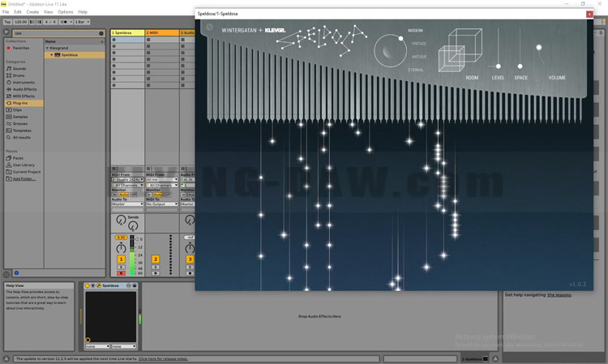The width and height of the screenshot is (608, 364).
Task: Click Speldosa Space slider handle
Action: point(520,66)
